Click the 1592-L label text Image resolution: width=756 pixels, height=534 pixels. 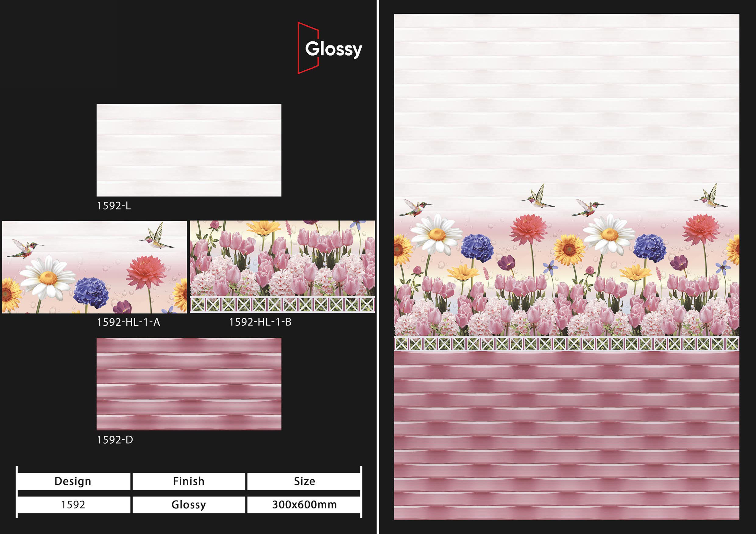[114, 206]
